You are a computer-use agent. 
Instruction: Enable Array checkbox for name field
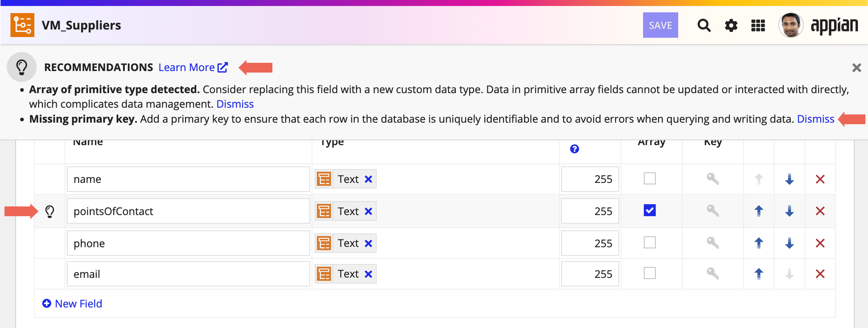click(x=650, y=178)
